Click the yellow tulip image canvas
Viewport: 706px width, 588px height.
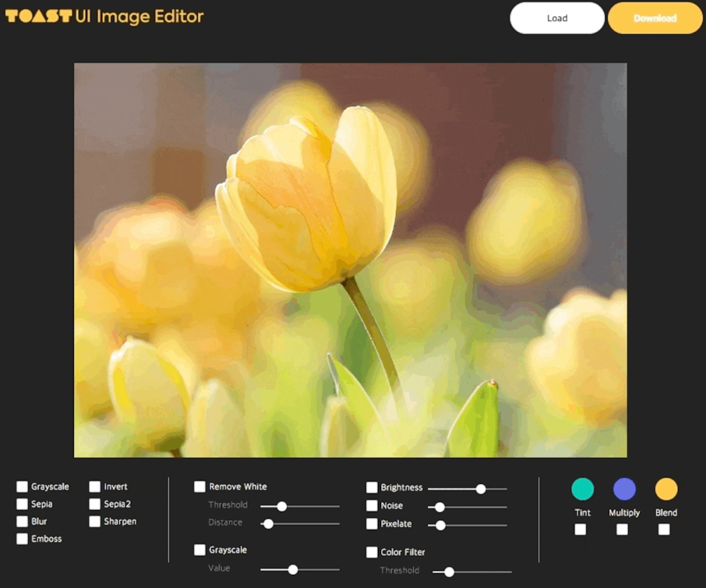[350, 260]
